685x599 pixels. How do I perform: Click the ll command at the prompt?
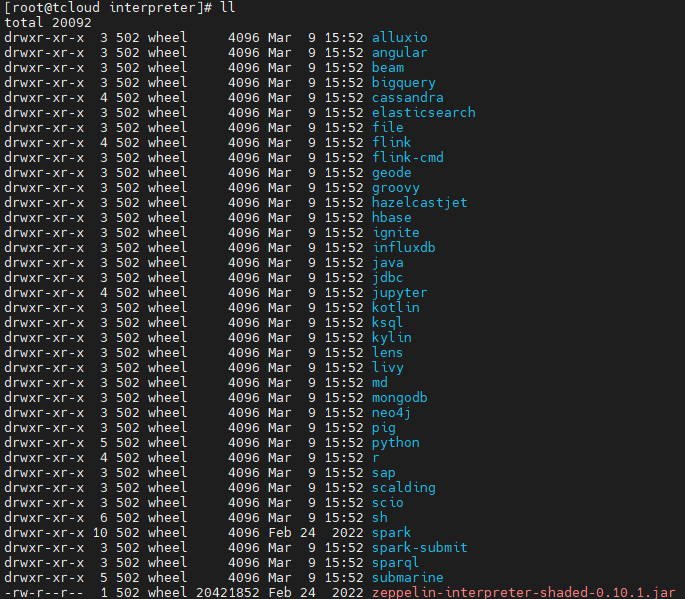(228, 7)
